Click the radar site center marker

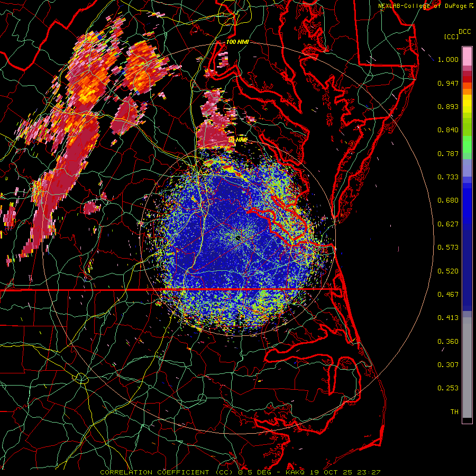[x=237, y=237]
